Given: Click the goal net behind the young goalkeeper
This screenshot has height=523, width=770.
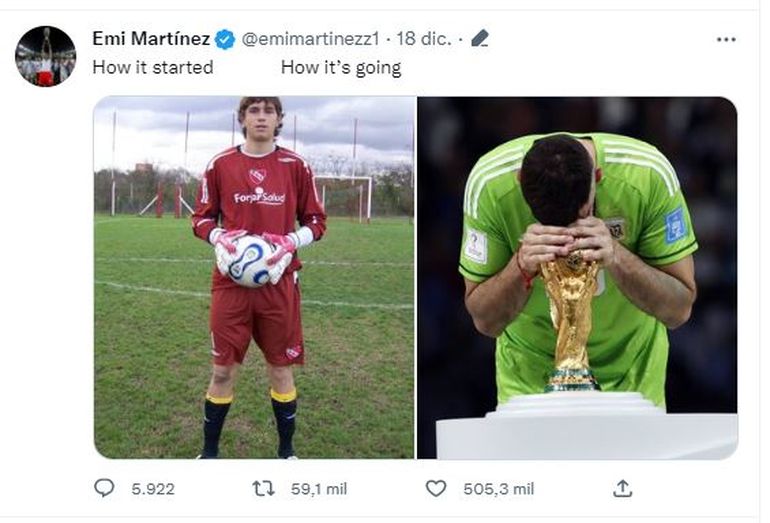Looking at the screenshot, I should pos(347,193).
